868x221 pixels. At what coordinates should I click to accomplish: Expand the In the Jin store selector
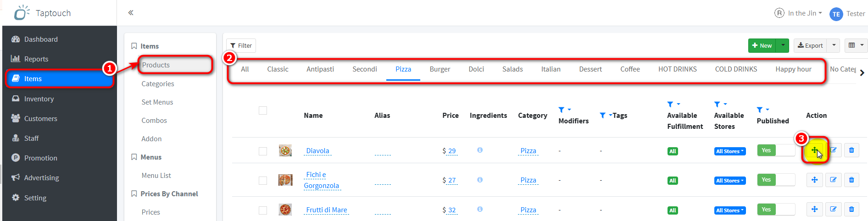(799, 13)
